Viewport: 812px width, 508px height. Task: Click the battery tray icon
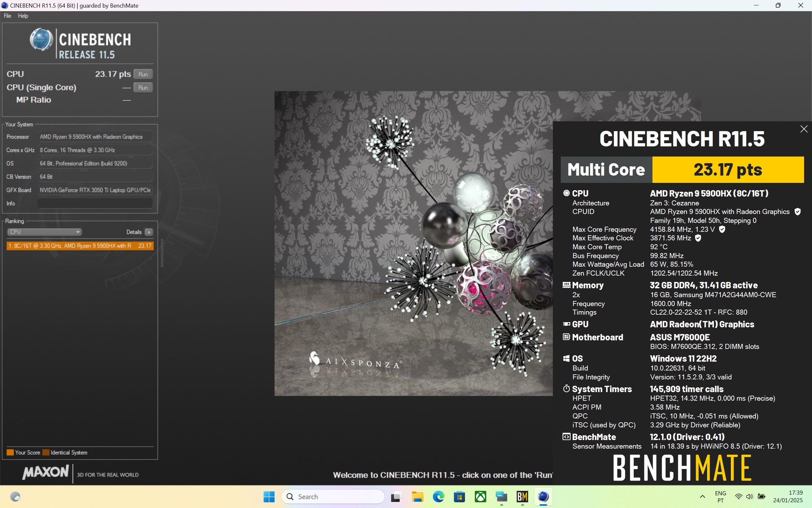pos(761,497)
